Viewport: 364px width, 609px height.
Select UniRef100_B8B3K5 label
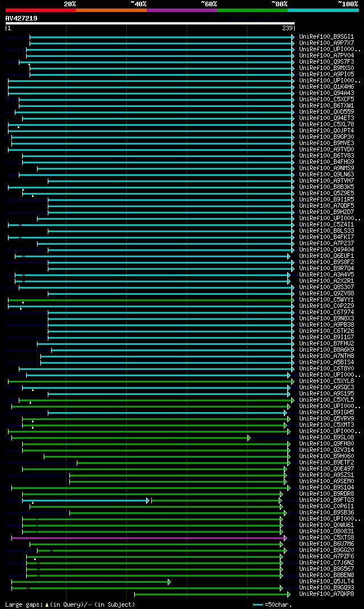click(x=326, y=187)
